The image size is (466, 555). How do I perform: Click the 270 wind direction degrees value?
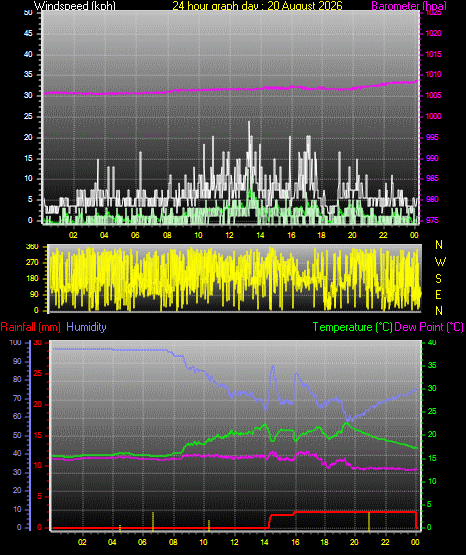tap(32, 263)
